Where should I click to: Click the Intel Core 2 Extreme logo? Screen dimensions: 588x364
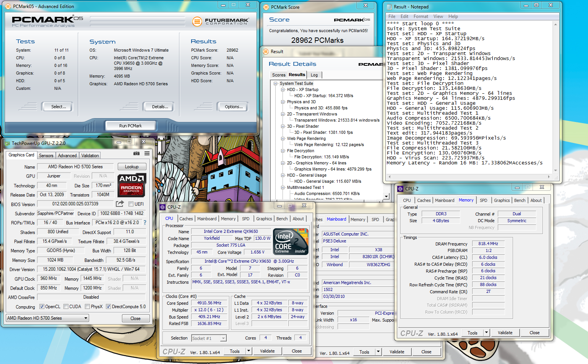291,241
